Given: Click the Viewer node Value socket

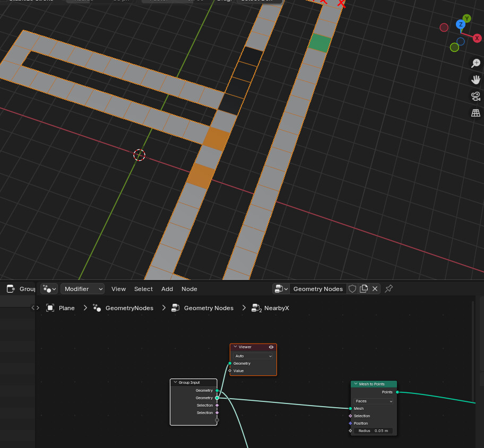Looking at the screenshot, I should click(x=230, y=371).
